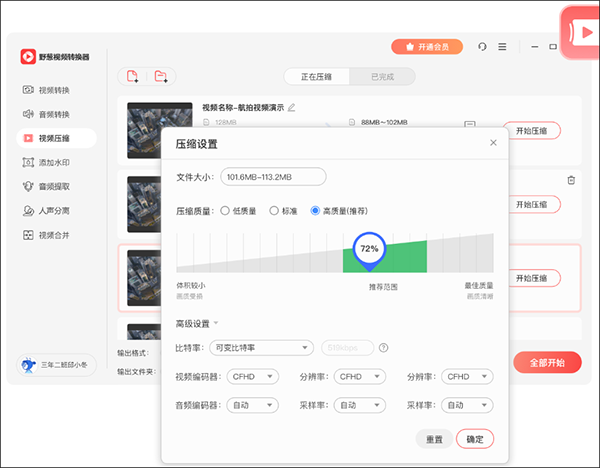Viewport: 600px width, 468px height.
Task: Click the 128MB original size text
Action: click(x=226, y=122)
